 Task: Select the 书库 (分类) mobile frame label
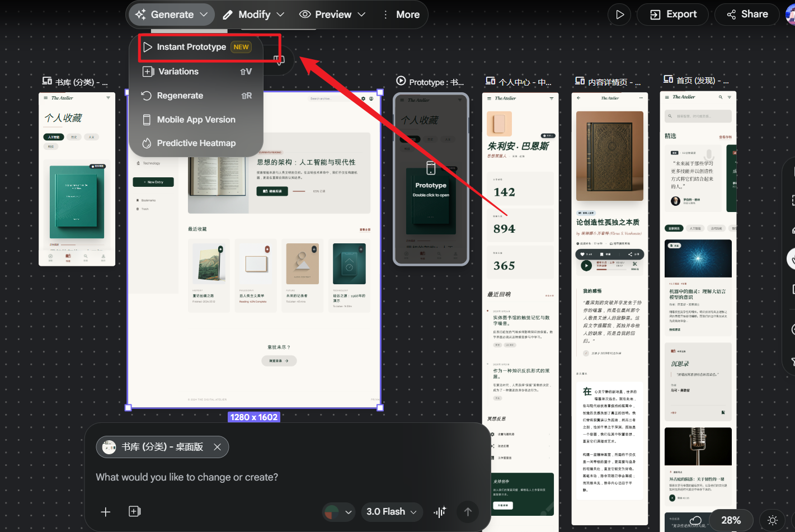(82, 82)
